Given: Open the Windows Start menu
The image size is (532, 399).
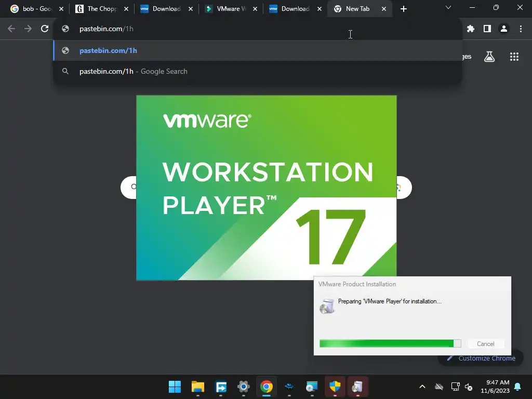Looking at the screenshot, I should coord(175,387).
